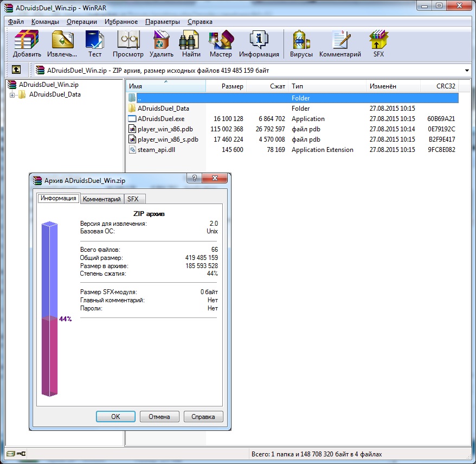
Task: Sort files by Сжат column header
Action: click(267, 86)
